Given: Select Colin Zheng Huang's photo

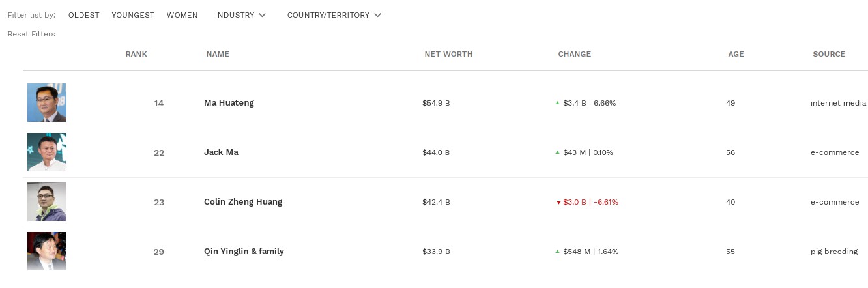Looking at the screenshot, I should (47, 201).
